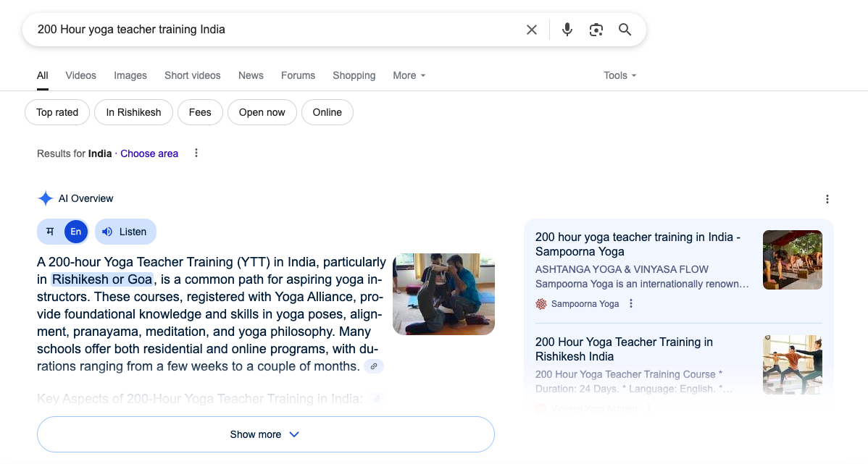
Task: Clear the search box with X icon
Action: pyautogui.click(x=532, y=30)
